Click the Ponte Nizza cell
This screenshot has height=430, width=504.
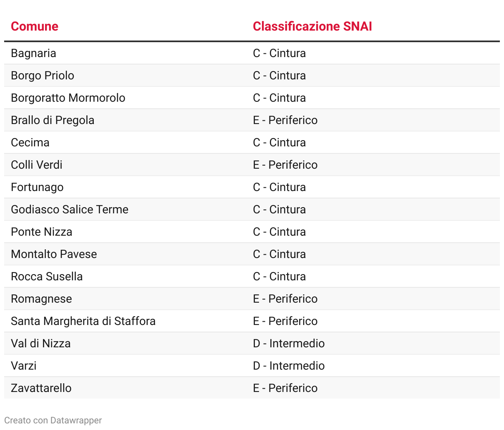[x=41, y=232]
